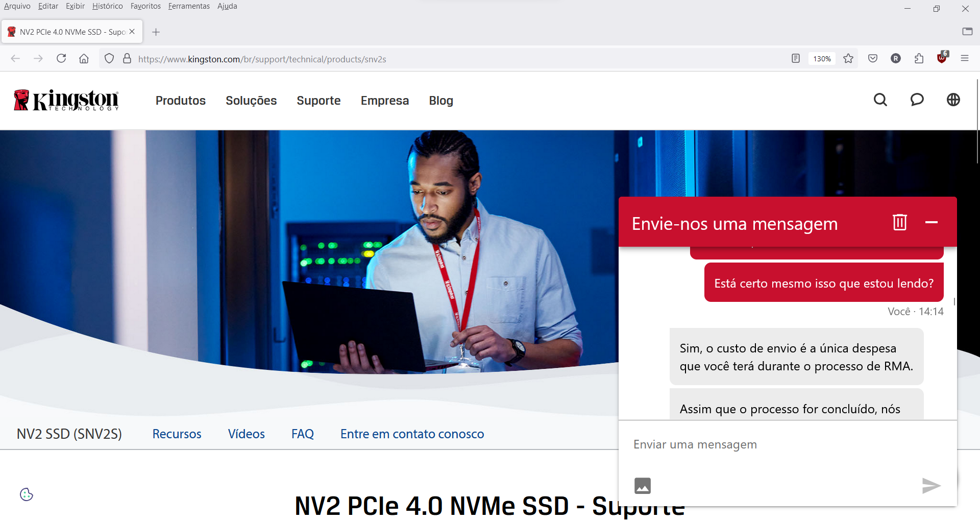
Task: Open the Favoritos menu
Action: (145, 6)
